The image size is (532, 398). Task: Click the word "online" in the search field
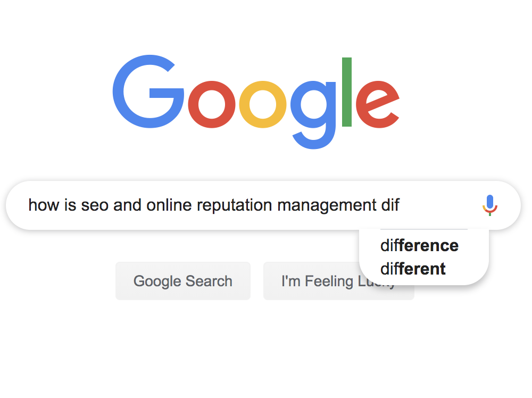click(169, 205)
